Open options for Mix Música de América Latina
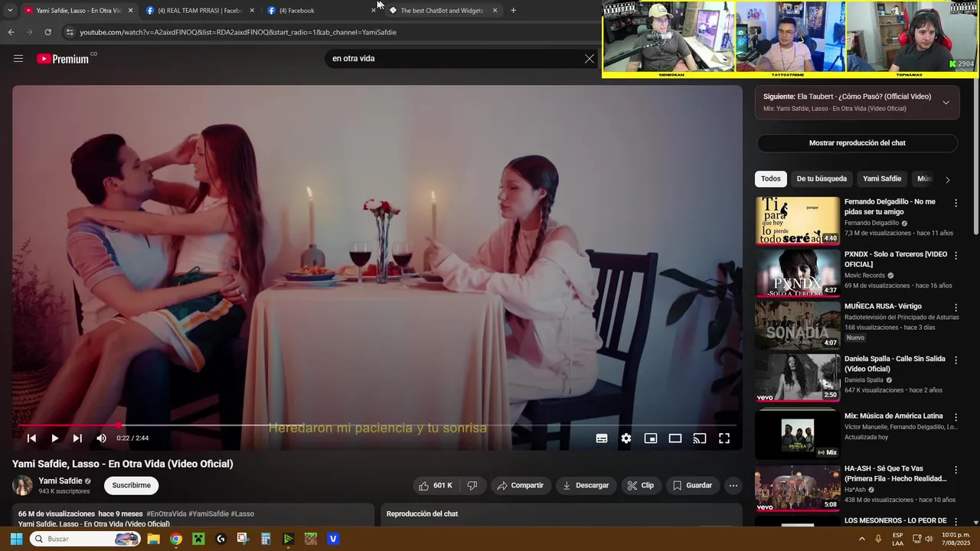This screenshot has width=980, height=551. [x=955, y=417]
